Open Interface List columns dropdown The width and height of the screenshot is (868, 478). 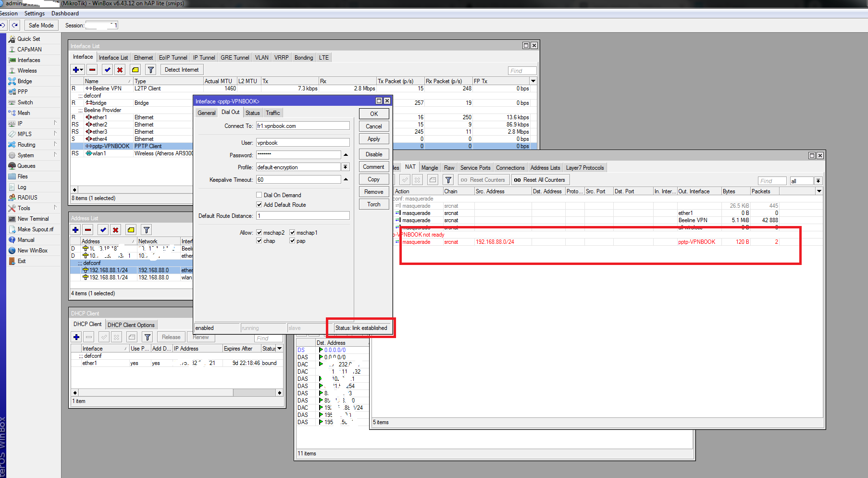533,81
